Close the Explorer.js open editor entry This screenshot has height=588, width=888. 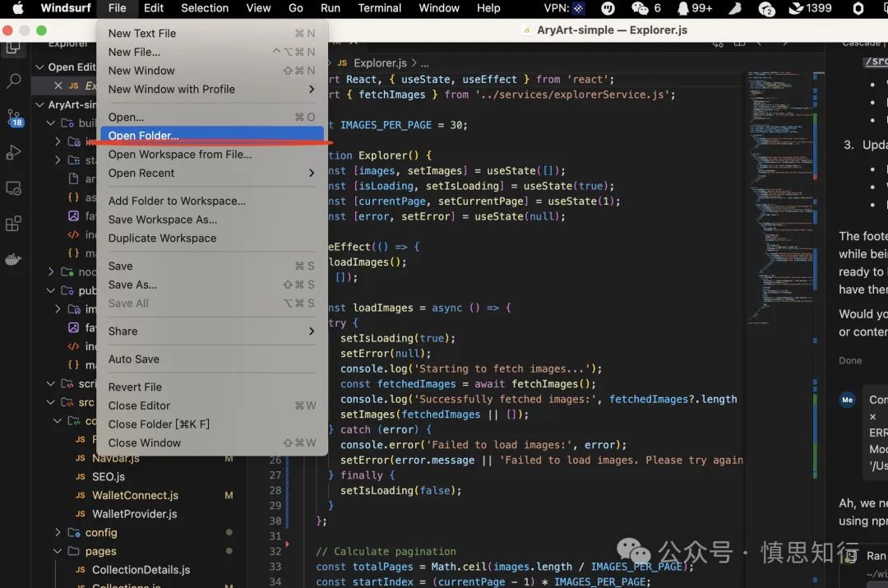[58, 86]
